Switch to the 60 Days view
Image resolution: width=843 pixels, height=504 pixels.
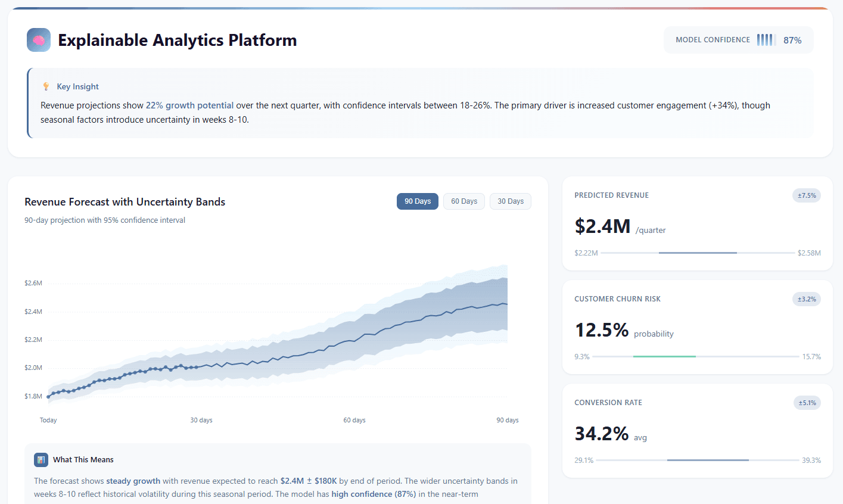coord(464,201)
